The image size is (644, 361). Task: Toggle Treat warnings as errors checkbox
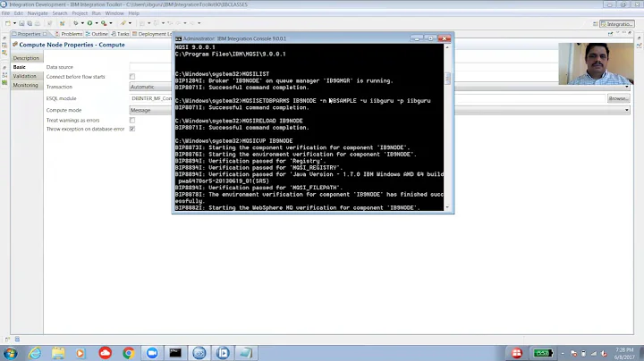pyautogui.click(x=132, y=121)
